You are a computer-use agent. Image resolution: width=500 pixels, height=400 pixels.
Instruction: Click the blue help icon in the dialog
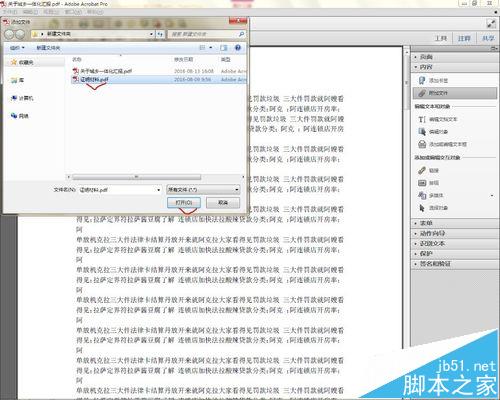(238, 48)
